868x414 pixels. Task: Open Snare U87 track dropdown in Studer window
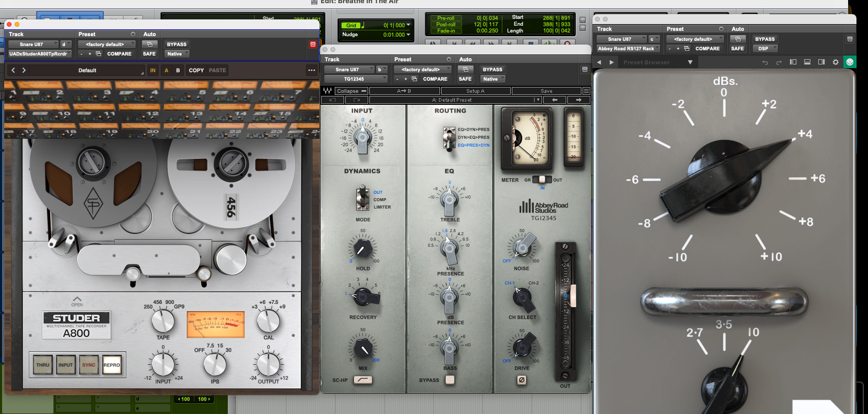(33, 45)
